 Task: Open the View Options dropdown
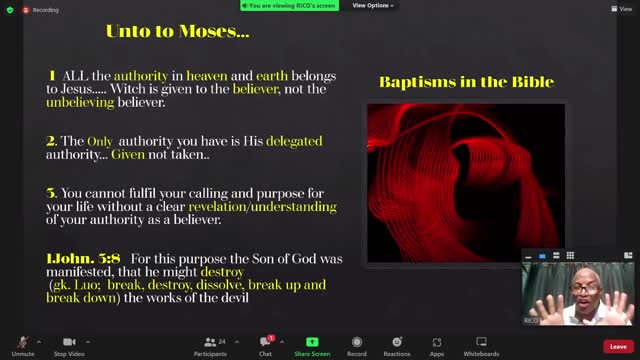point(373,5)
